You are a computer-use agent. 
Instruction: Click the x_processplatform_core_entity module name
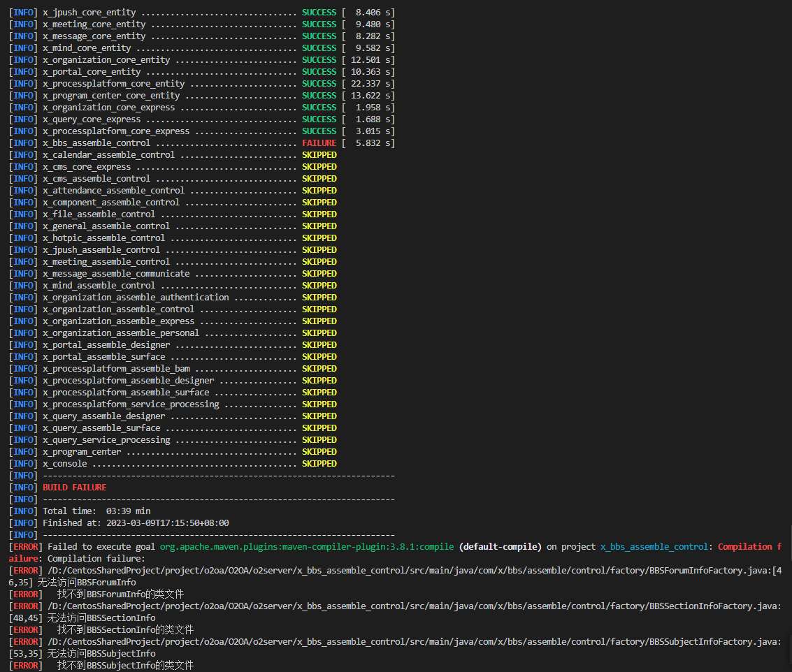pos(113,84)
